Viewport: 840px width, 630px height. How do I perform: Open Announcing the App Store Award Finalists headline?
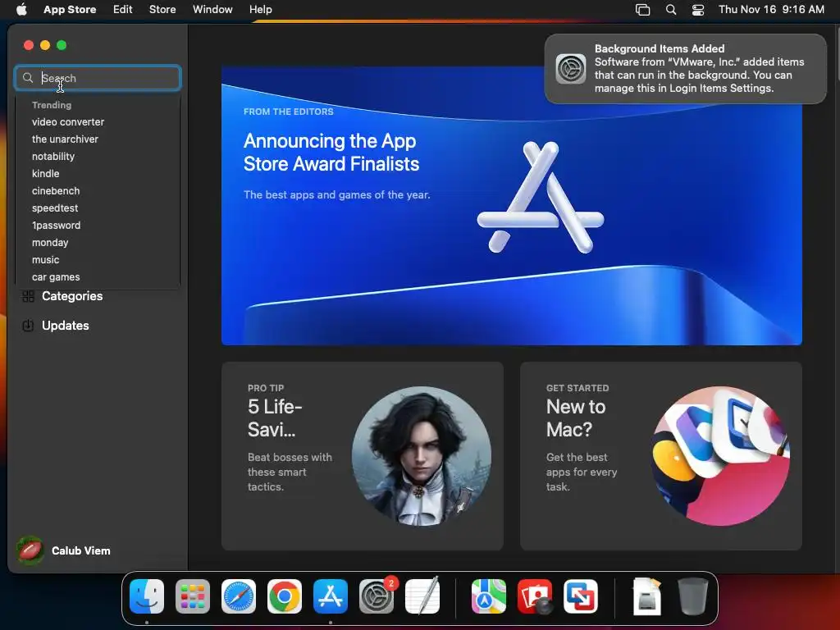(x=331, y=152)
